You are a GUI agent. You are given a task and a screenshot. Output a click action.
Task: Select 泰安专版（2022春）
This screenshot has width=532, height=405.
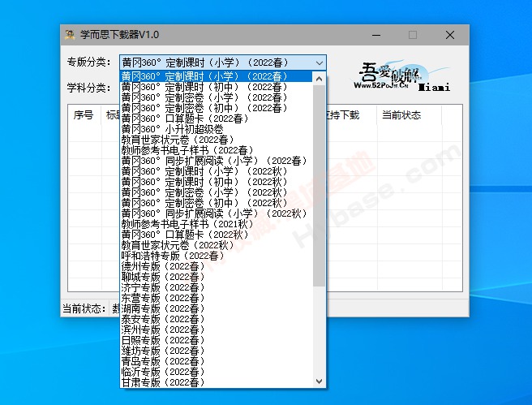pyautogui.click(x=216, y=319)
